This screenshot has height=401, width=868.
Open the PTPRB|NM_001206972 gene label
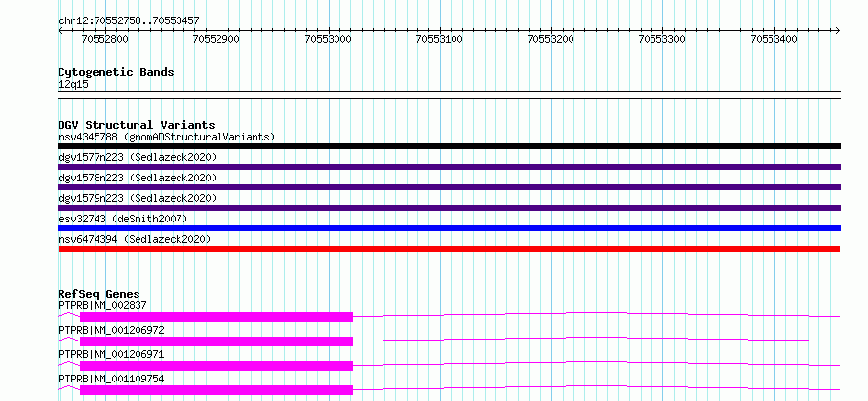tap(111, 330)
